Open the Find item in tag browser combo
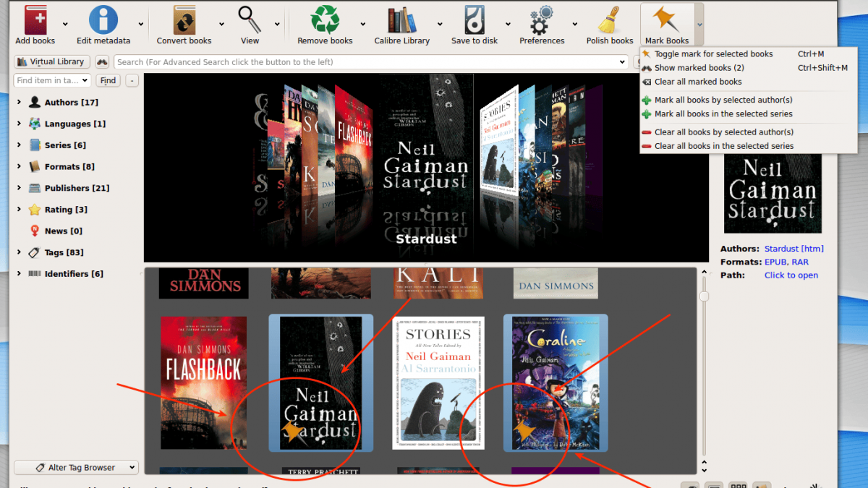Screen dimensions: 868x488 [x=52, y=81]
